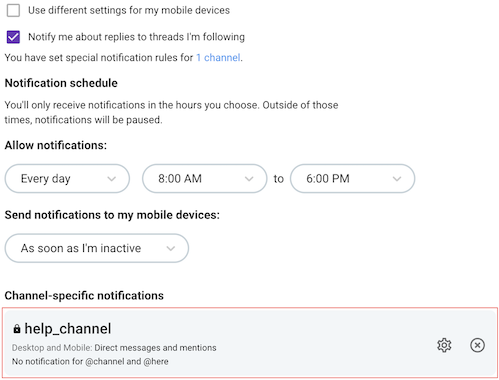Click the lock icon beside help_channel
Viewport: 499px width, 380px height.
click(16, 329)
